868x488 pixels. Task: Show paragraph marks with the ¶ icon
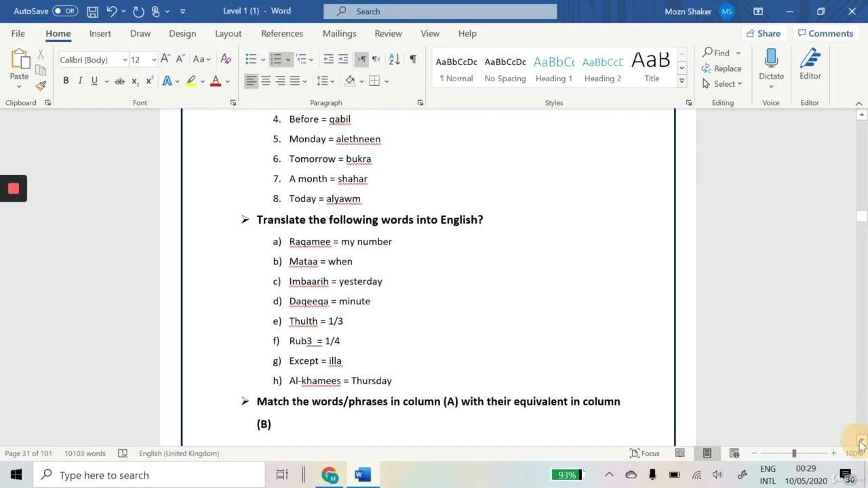pos(413,60)
